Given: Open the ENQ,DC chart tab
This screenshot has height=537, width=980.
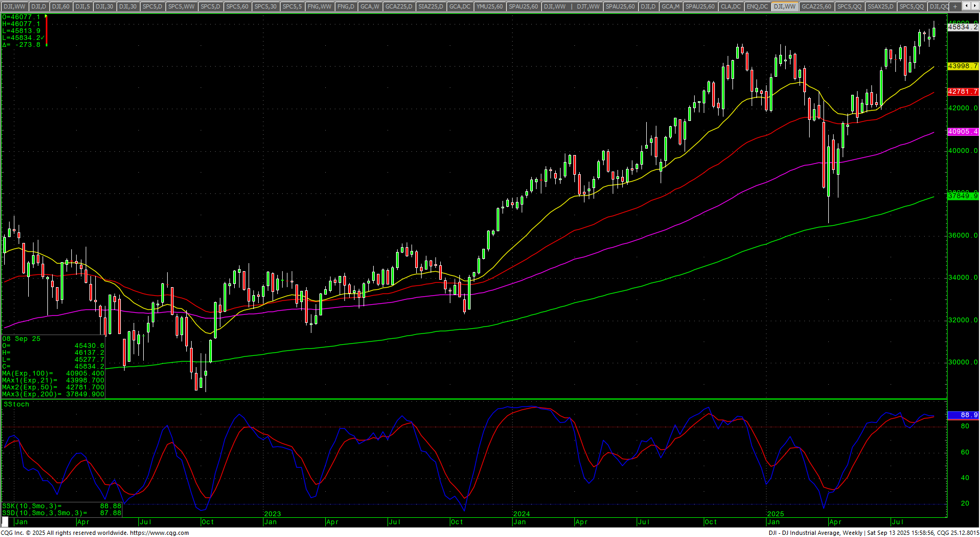Looking at the screenshot, I should (757, 6).
